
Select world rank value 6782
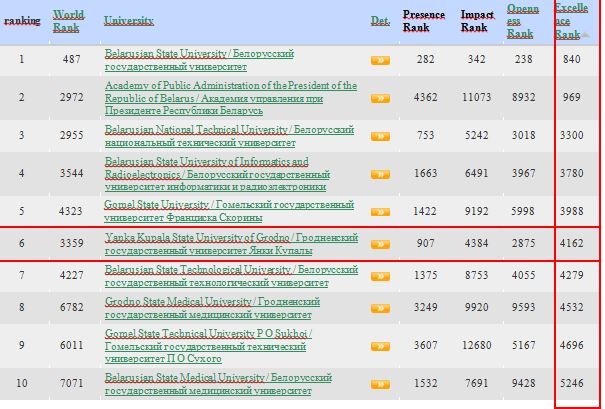[71, 307]
